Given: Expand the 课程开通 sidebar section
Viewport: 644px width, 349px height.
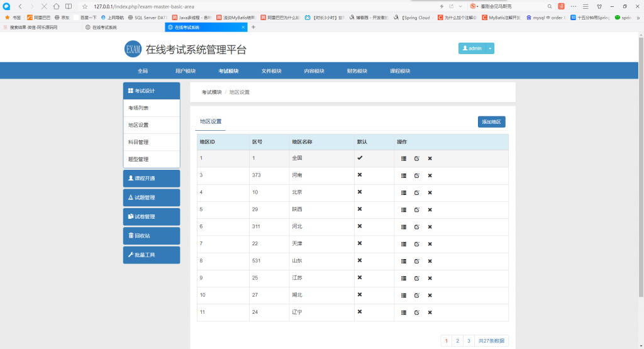Looking at the screenshot, I should 152,178.
